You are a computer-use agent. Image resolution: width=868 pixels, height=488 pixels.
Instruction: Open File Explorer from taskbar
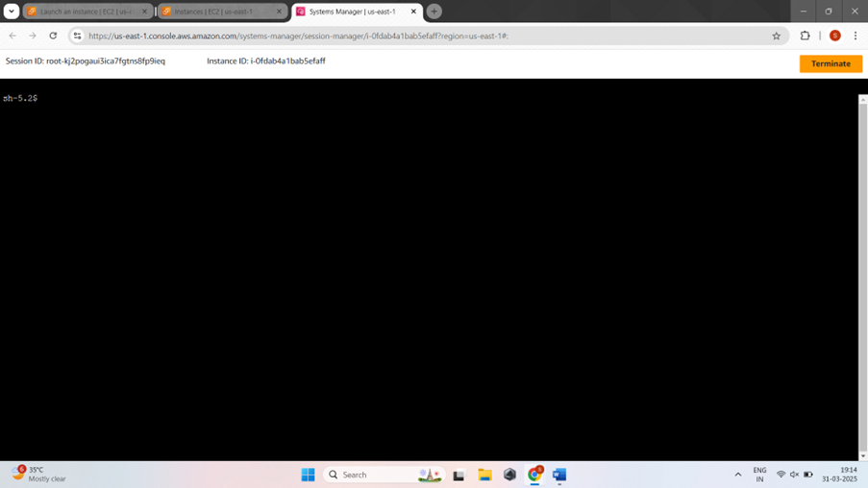(x=484, y=475)
